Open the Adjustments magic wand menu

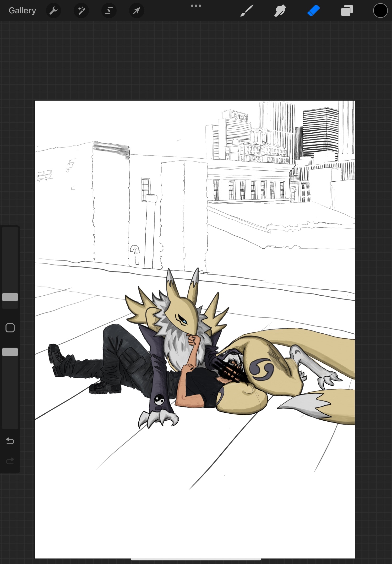pyautogui.click(x=81, y=11)
